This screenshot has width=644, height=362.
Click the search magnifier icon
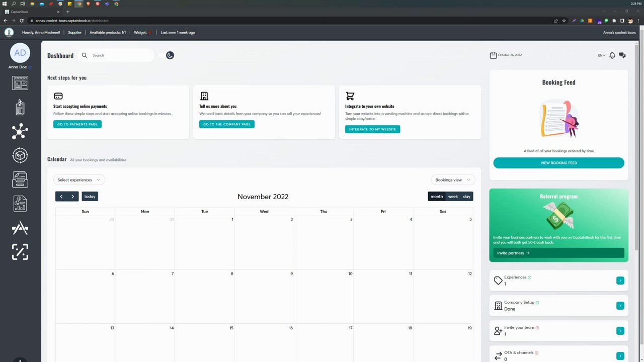(x=85, y=55)
